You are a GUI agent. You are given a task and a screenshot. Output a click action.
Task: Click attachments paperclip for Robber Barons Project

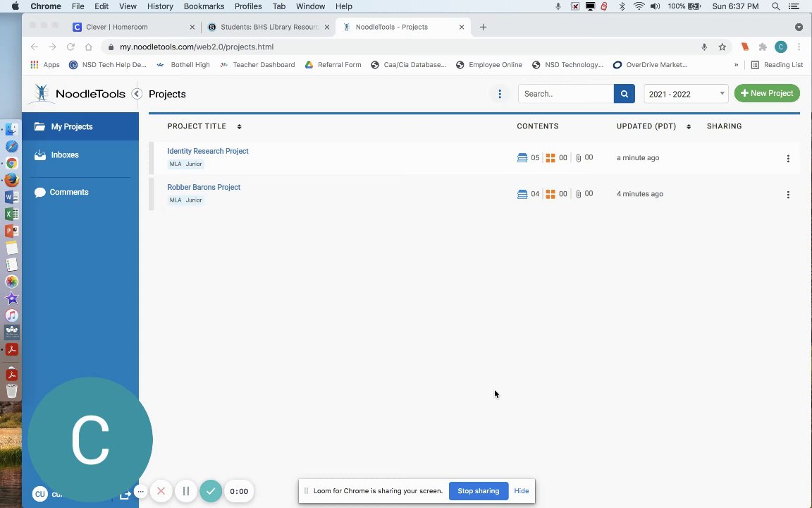[579, 194]
